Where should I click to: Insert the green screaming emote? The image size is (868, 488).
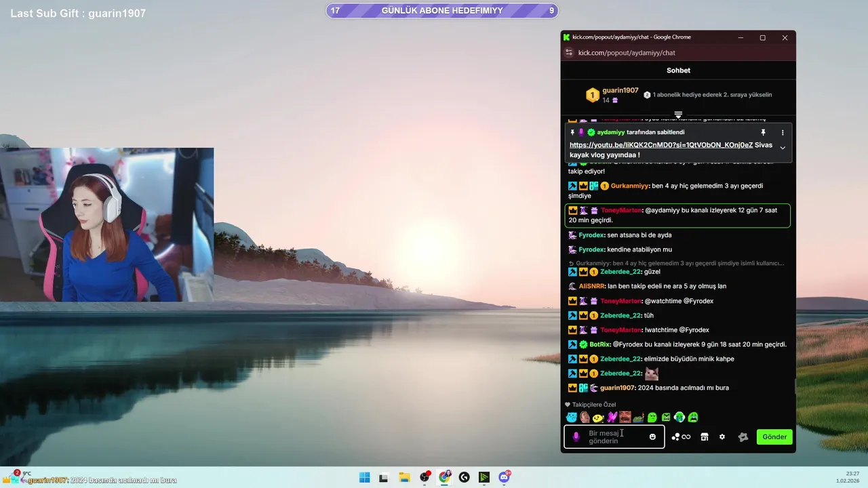[x=693, y=418]
